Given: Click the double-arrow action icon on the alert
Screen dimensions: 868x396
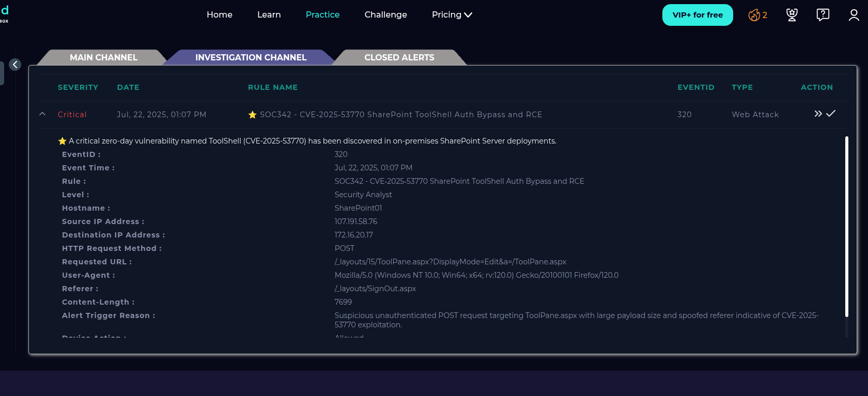Looking at the screenshot, I should point(818,114).
